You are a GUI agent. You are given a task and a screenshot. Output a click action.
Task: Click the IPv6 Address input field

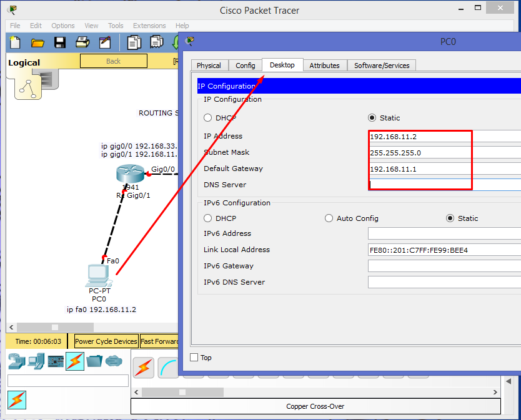pos(444,233)
